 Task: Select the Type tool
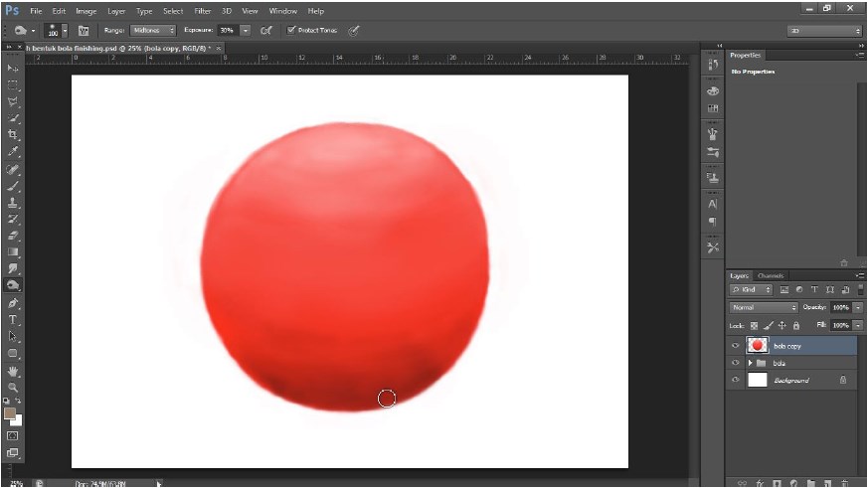coord(13,319)
